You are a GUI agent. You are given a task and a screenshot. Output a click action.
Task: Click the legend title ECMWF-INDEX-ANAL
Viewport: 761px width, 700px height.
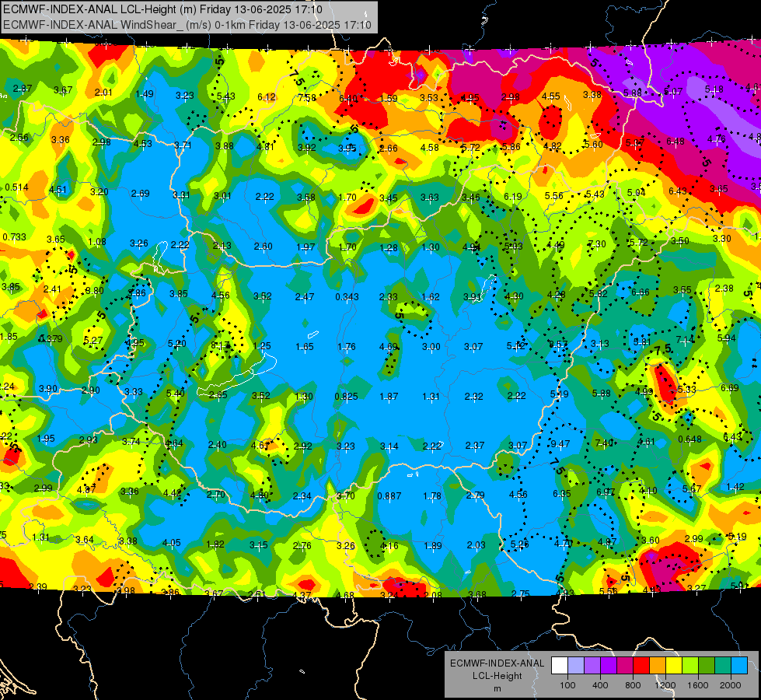tap(497, 663)
